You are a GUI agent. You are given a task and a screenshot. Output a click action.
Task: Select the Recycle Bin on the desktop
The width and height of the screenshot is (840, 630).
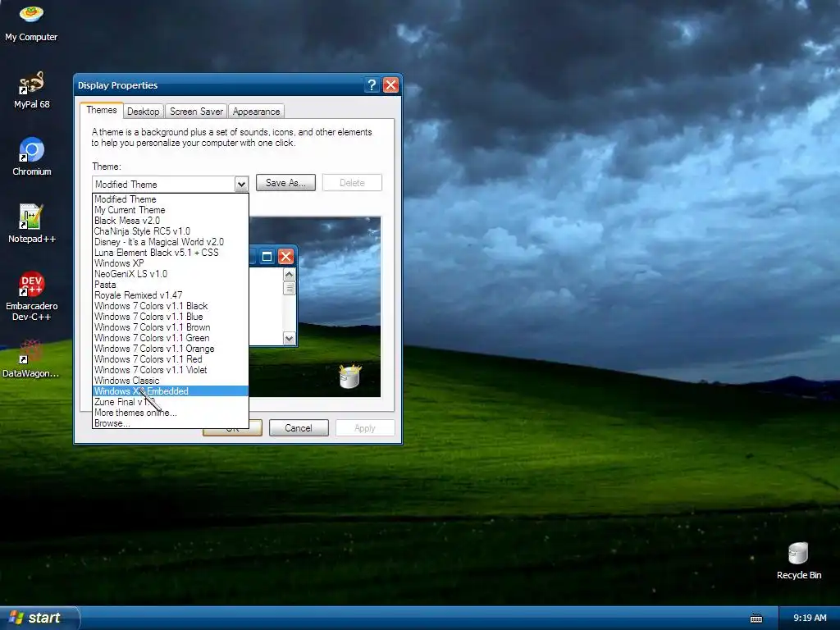799,561
